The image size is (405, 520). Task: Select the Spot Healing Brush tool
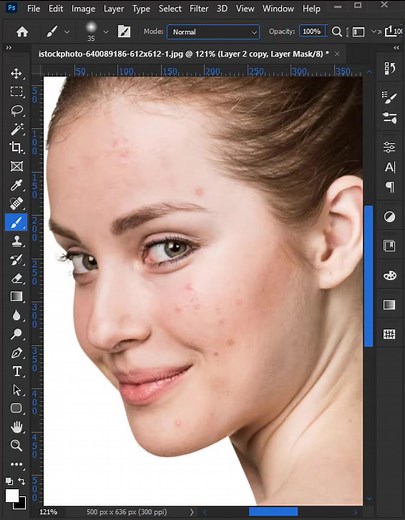[16, 203]
